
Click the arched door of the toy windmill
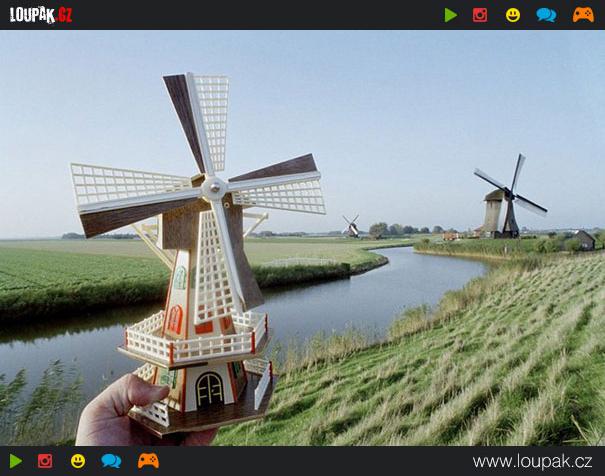(x=208, y=389)
